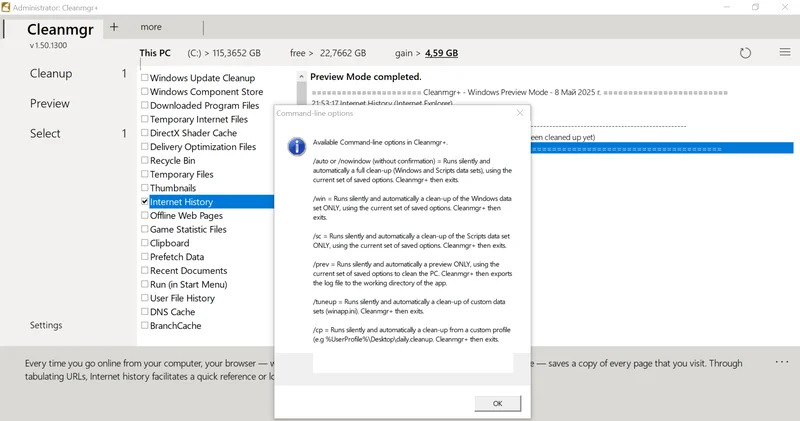Image resolution: width=800 pixels, height=421 pixels.
Task: Uncheck the Internet History checkbox
Action: point(145,202)
